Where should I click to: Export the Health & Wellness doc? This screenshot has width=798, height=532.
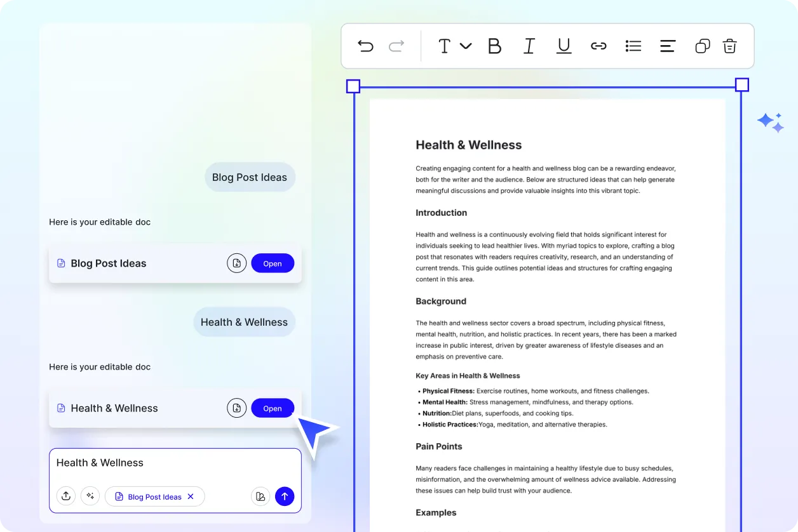(237, 408)
